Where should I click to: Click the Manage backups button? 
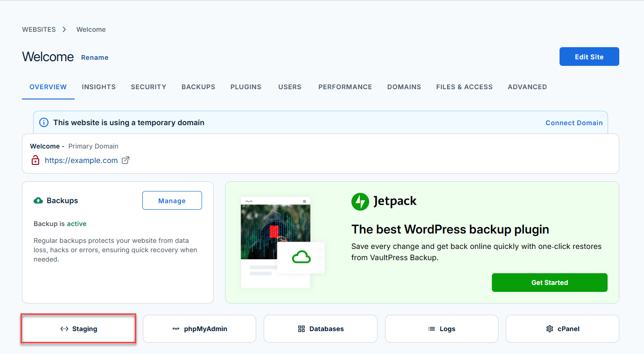click(172, 200)
